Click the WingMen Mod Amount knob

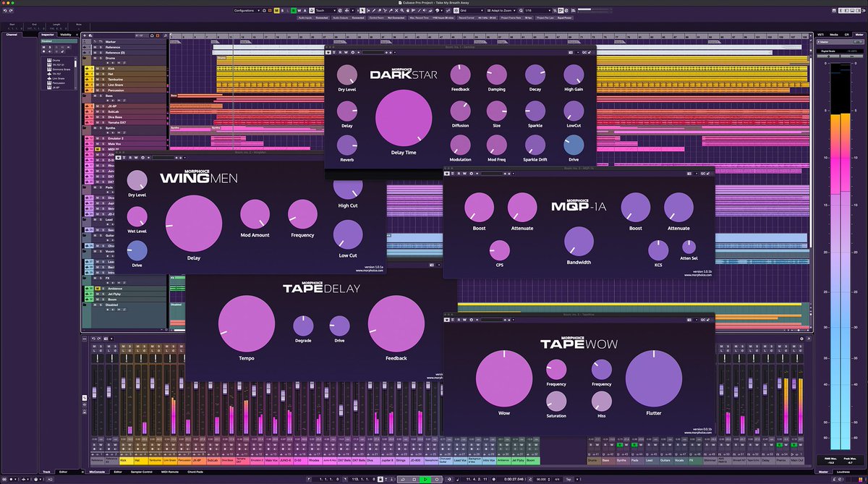255,214
